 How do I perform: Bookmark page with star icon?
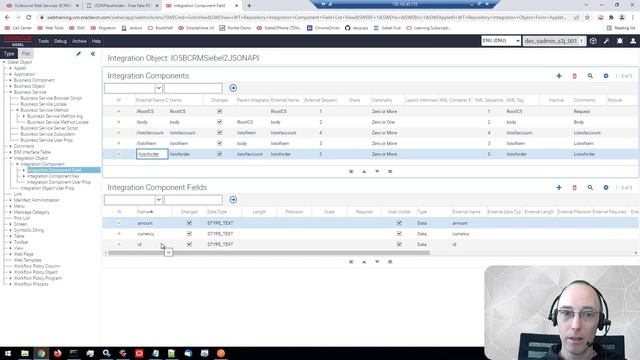point(587,18)
